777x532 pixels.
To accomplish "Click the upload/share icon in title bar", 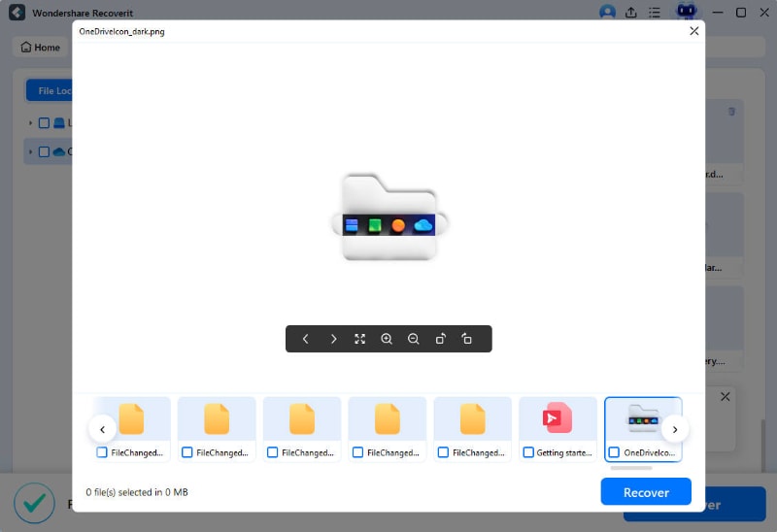I will coord(630,13).
